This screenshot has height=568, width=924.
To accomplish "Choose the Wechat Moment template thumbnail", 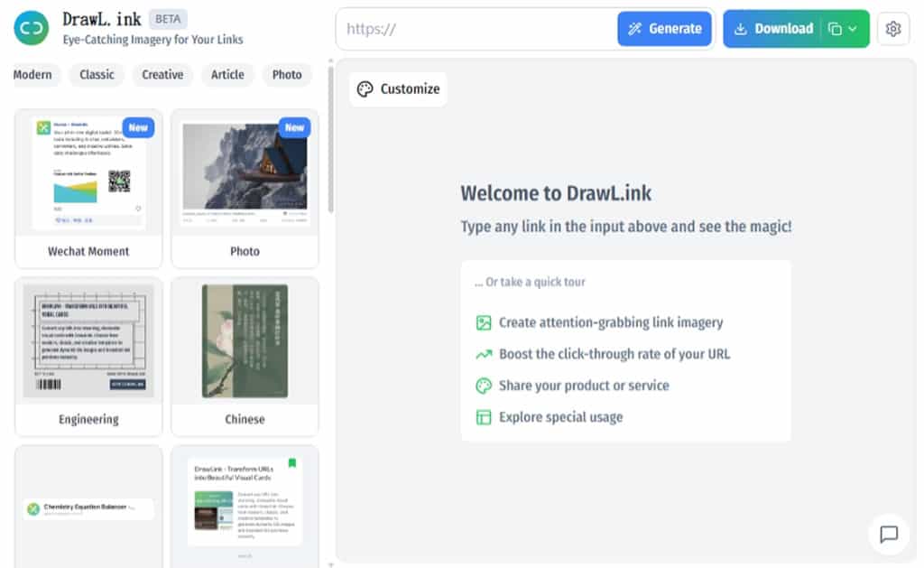I will tap(88, 172).
